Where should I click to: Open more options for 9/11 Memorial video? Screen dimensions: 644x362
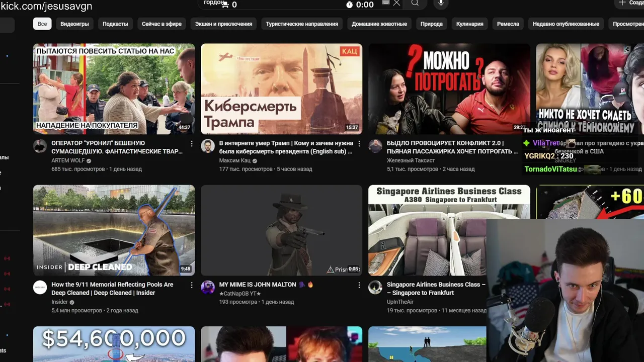(191, 285)
